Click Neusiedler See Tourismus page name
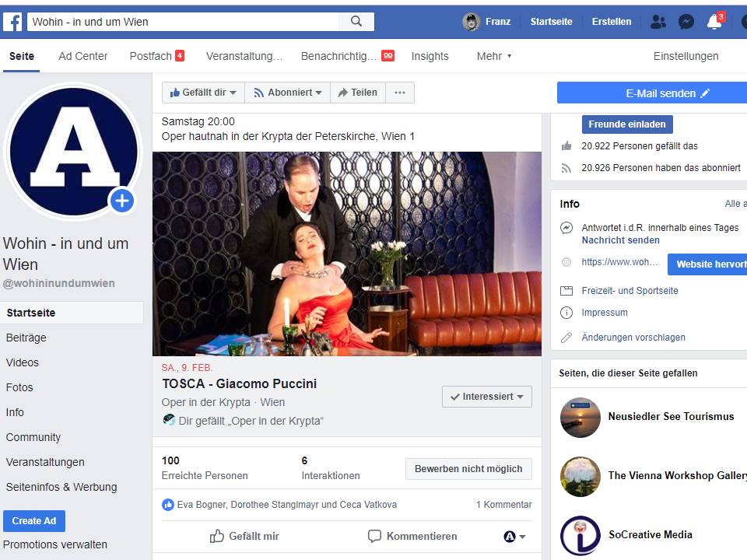Image resolution: width=747 pixels, height=560 pixels. pyautogui.click(x=671, y=417)
